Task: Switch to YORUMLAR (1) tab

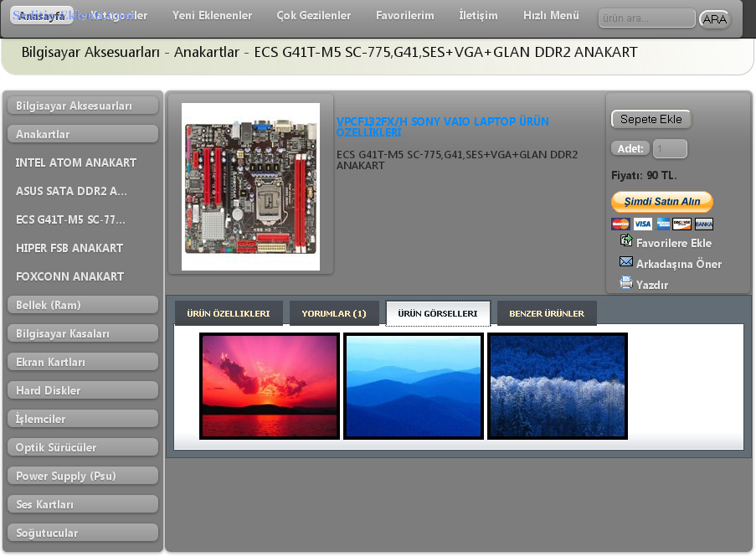Action: 334,313
